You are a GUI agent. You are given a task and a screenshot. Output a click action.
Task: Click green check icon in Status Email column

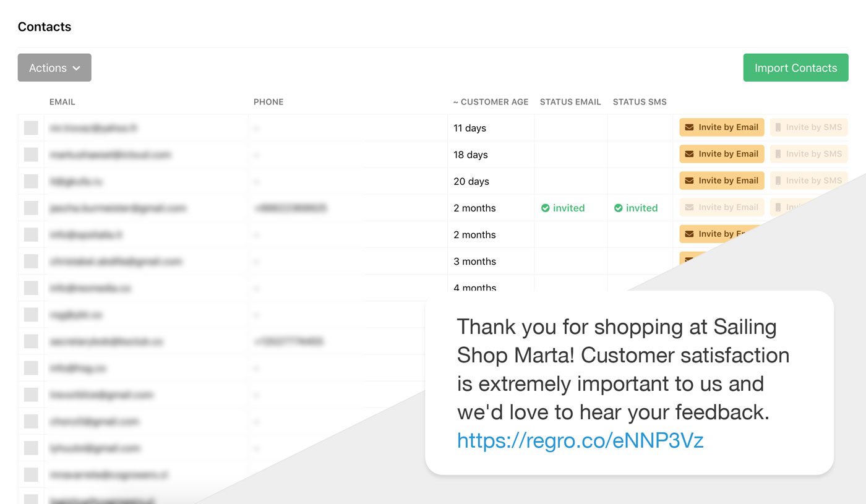[x=545, y=208]
